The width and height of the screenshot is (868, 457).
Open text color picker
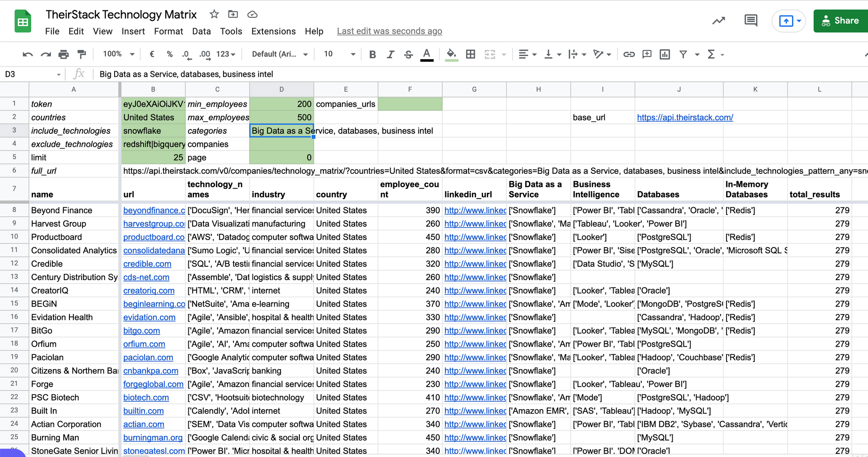(x=427, y=55)
